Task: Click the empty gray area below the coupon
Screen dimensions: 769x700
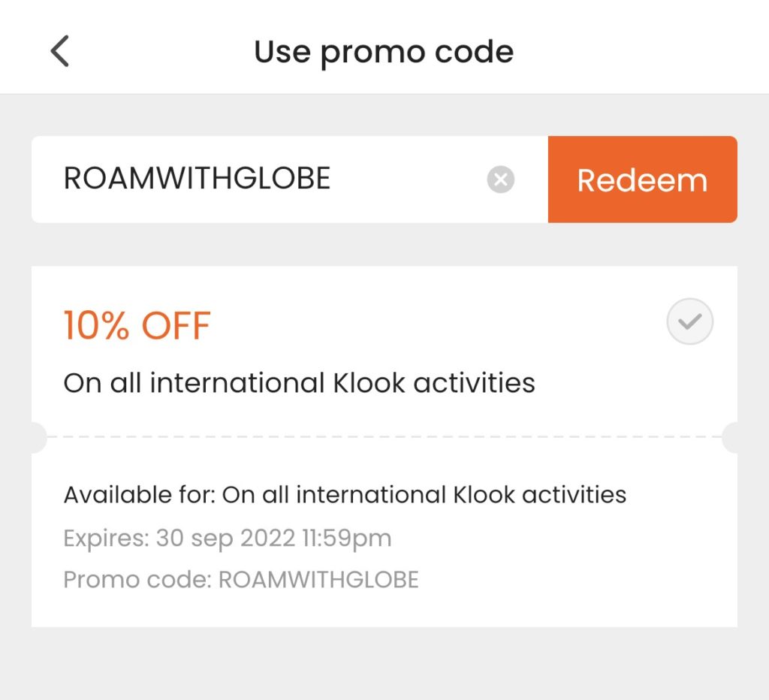Action: (x=384, y=663)
